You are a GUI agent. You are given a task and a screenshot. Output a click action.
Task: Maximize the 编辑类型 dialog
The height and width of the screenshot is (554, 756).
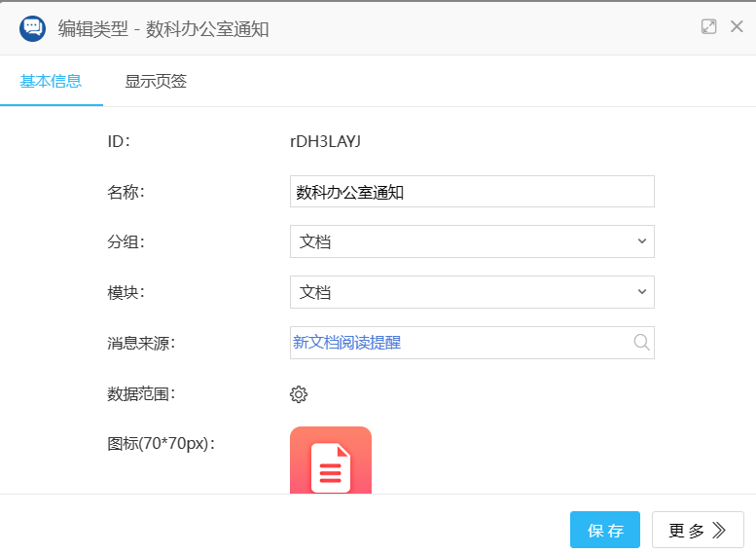[708, 27]
